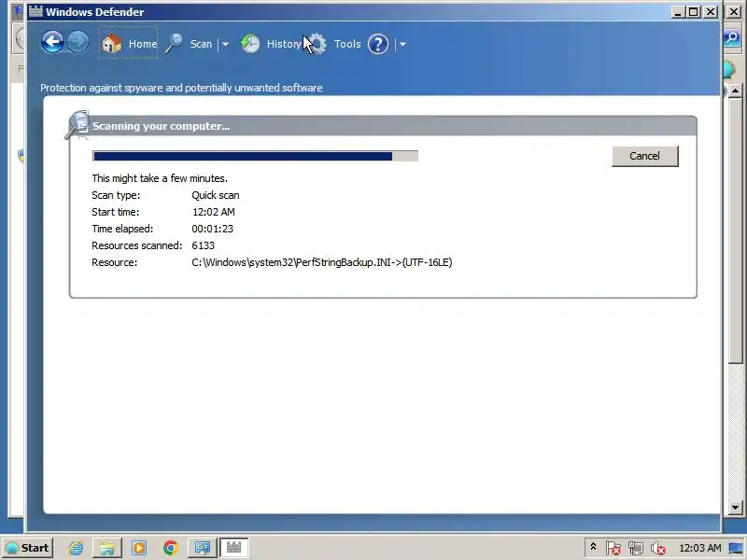Click the start time value 12:02 AM
Image resolution: width=747 pixels, height=560 pixels.
pos(214,212)
